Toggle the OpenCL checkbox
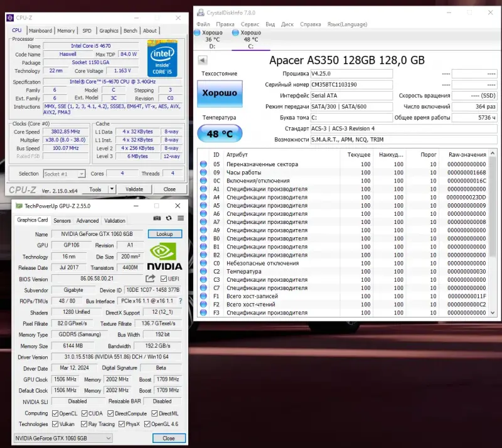 point(55,413)
